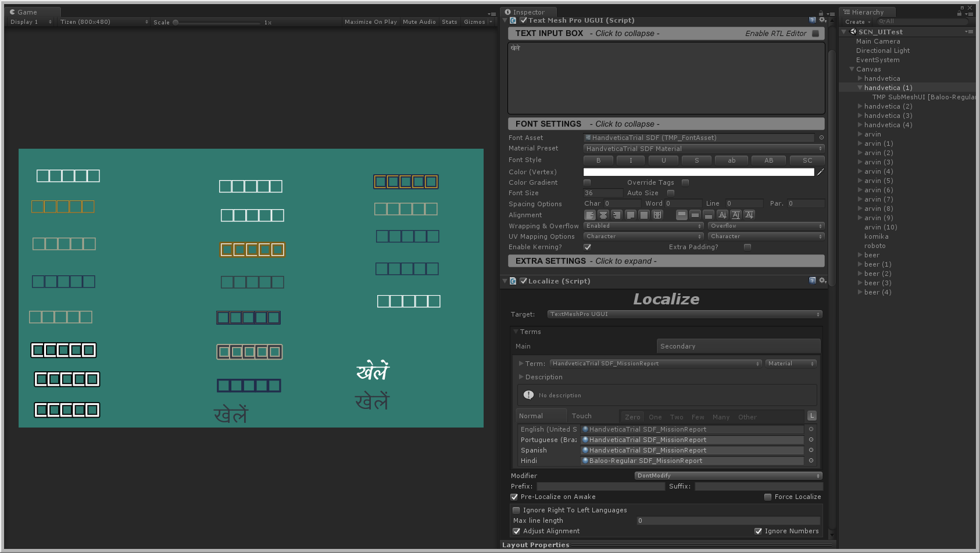Switch to the Secondary terms tab

(738, 346)
